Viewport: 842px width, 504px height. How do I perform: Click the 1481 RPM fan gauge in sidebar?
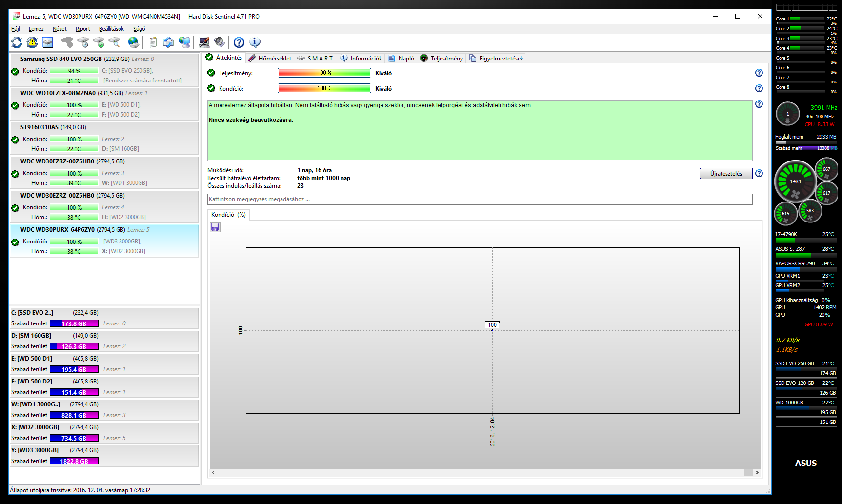pos(795,181)
